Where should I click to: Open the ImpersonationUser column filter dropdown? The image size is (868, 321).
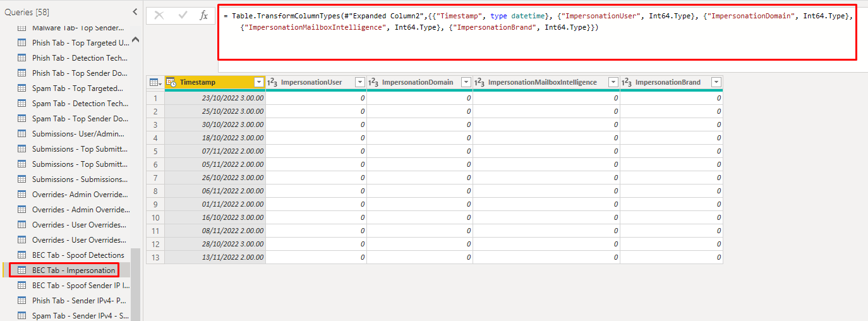(x=359, y=82)
